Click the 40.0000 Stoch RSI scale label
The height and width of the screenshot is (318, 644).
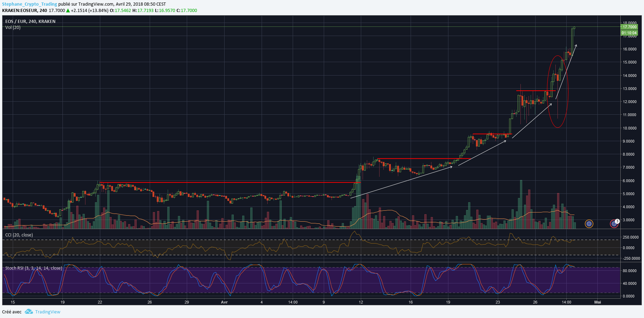click(630, 283)
